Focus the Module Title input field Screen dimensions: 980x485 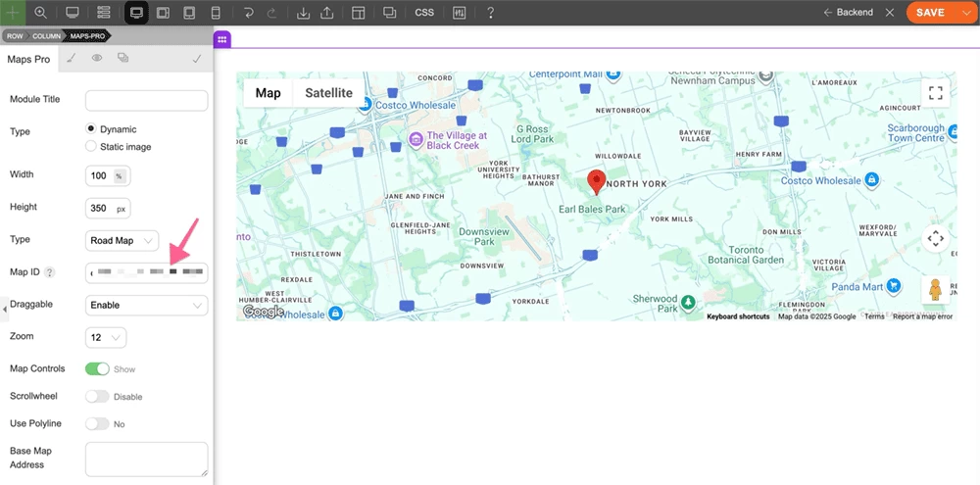point(146,100)
